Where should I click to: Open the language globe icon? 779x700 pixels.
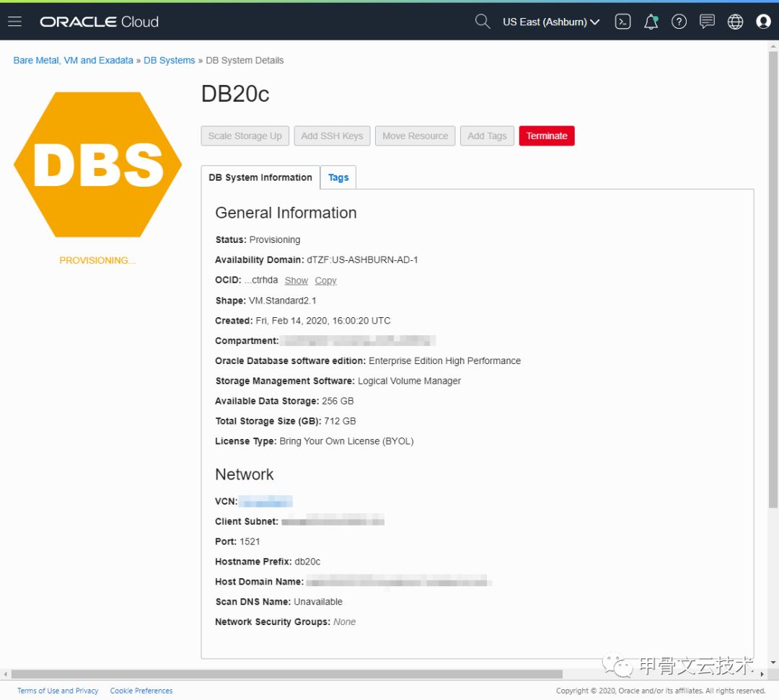[x=735, y=22]
